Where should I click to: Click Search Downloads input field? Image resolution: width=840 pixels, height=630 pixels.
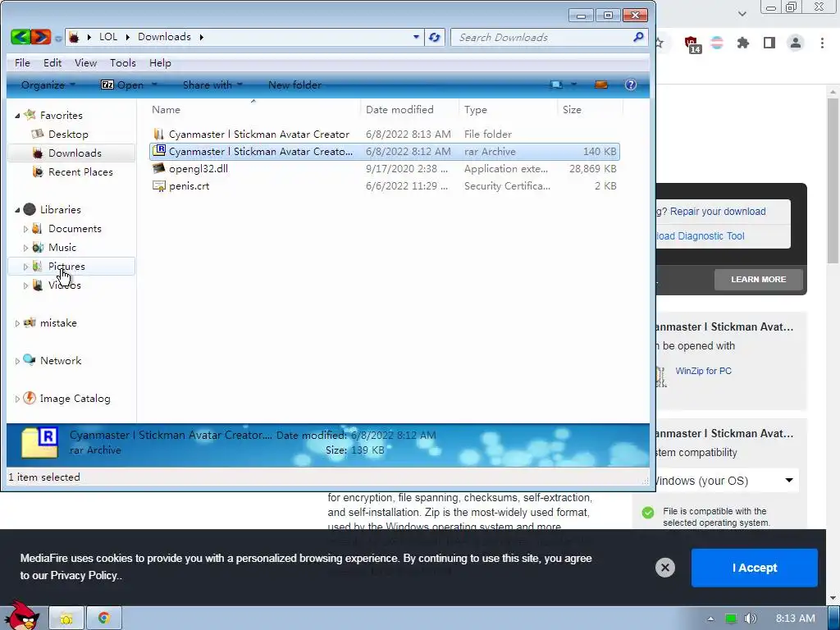[541, 37]
